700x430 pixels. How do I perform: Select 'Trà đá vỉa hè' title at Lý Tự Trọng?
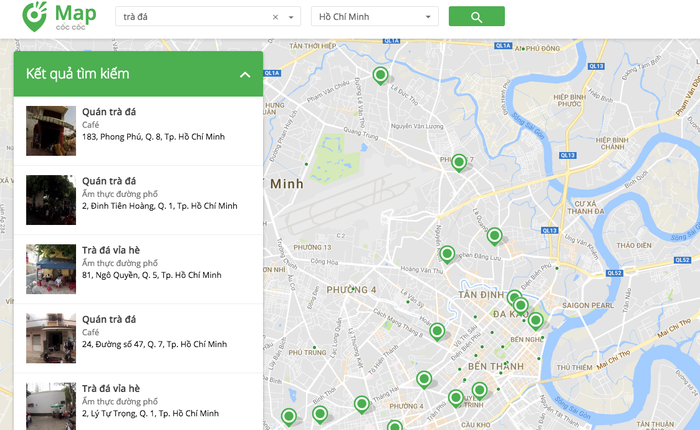(x=111, y=388)
